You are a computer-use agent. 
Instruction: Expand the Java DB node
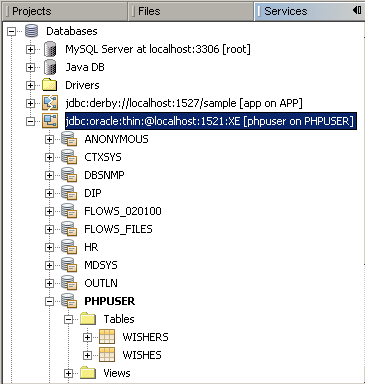point(30,67)
